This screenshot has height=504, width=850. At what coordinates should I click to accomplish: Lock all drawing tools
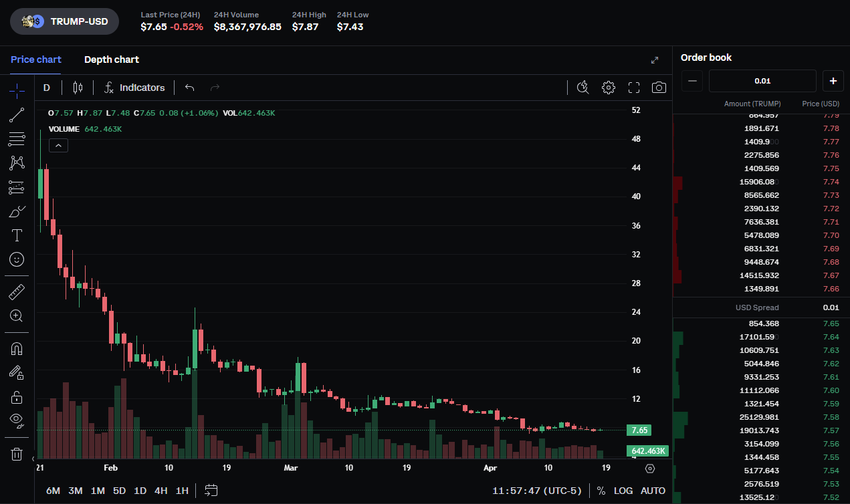pos(17,397)
